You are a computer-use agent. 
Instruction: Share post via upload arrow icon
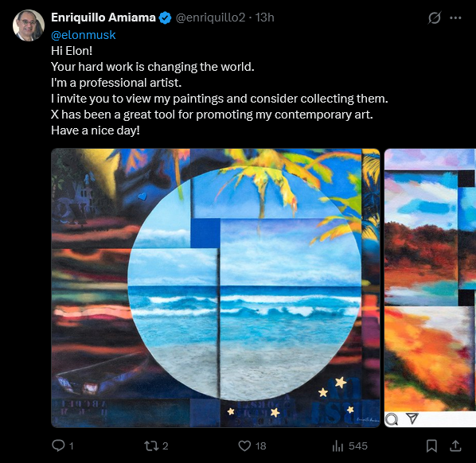coord(455,445)
